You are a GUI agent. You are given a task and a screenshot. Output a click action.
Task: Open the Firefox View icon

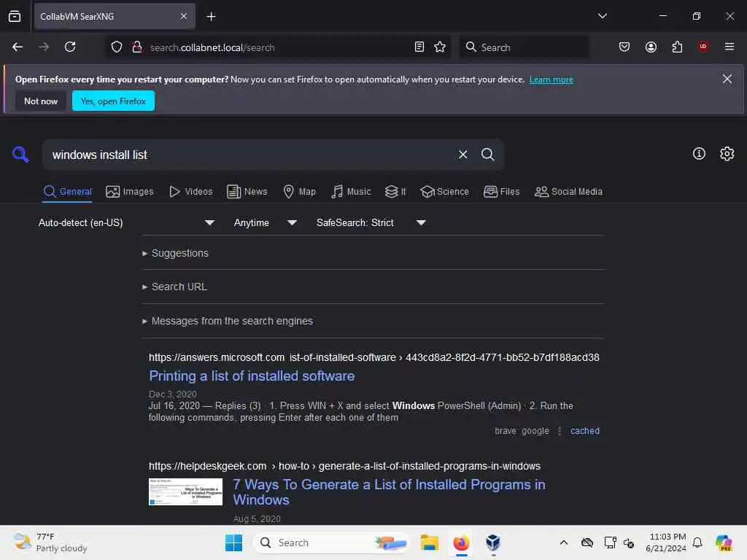(x=15, y=16)
